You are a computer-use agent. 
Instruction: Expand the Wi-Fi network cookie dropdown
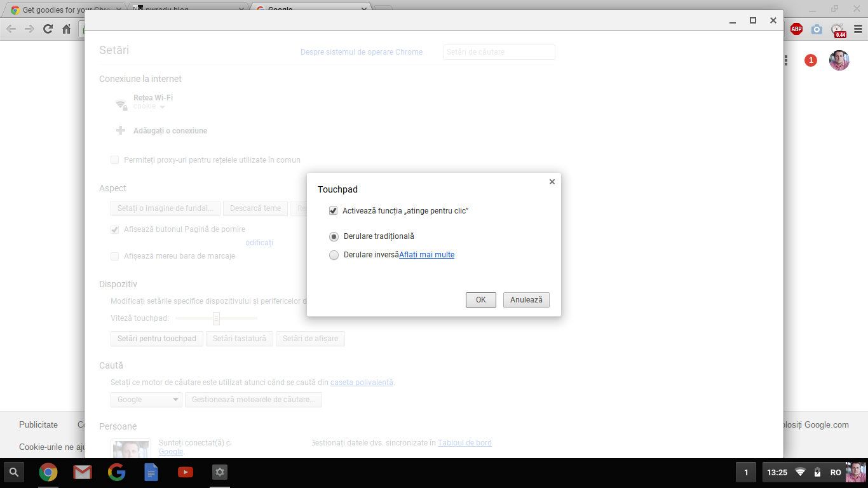tap(162, 107)
